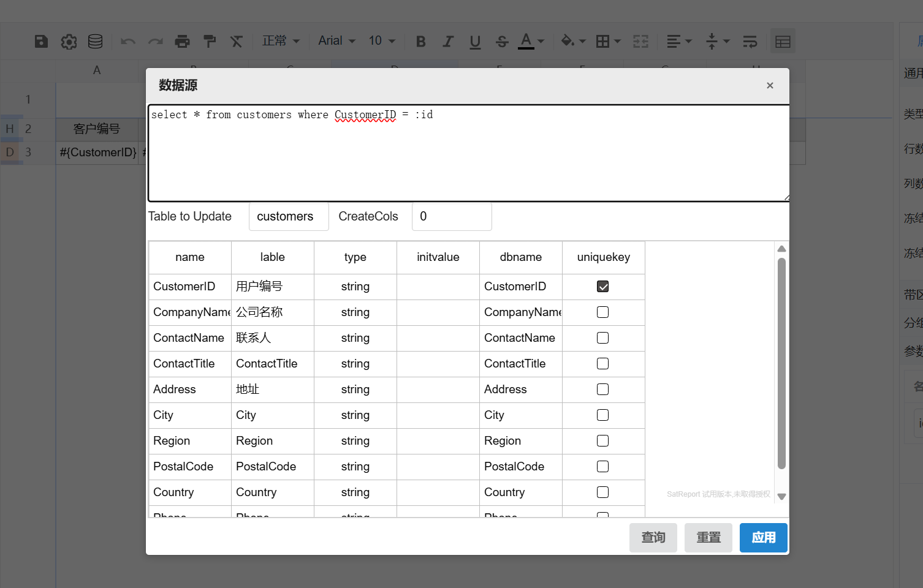Close the 数据源 dialog
Viewport: 923px width, 588px height.
tap(770, 85)
